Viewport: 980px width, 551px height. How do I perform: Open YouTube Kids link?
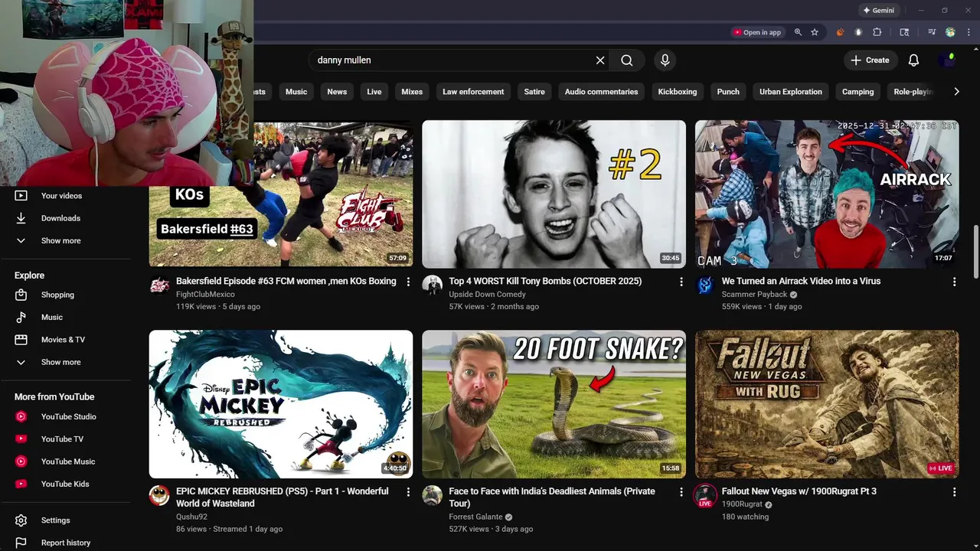point(65,484)
